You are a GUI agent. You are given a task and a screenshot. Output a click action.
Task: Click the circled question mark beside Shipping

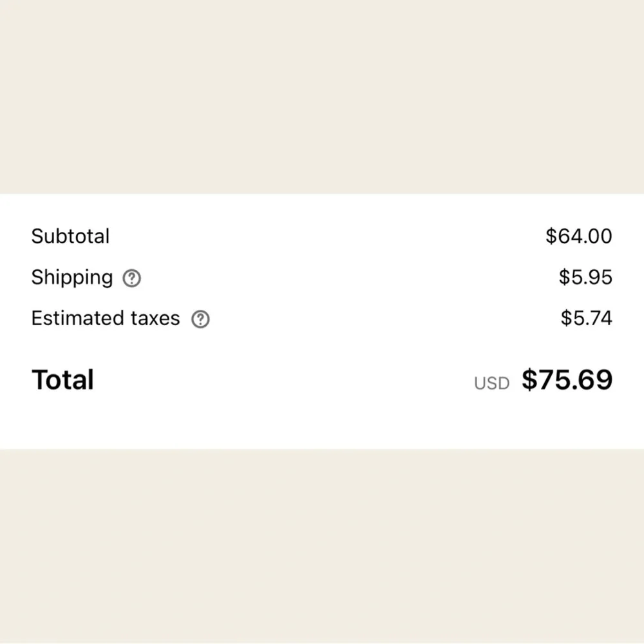pos(131,278)
